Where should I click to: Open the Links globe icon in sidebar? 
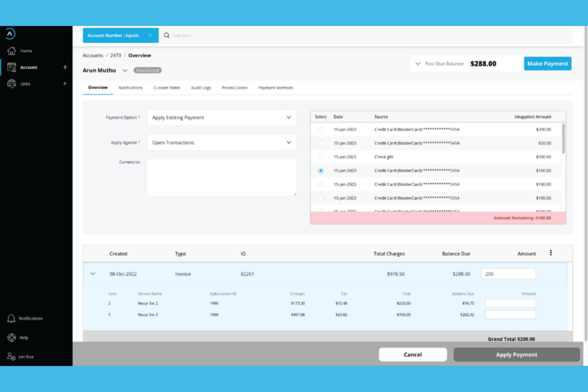12,84
